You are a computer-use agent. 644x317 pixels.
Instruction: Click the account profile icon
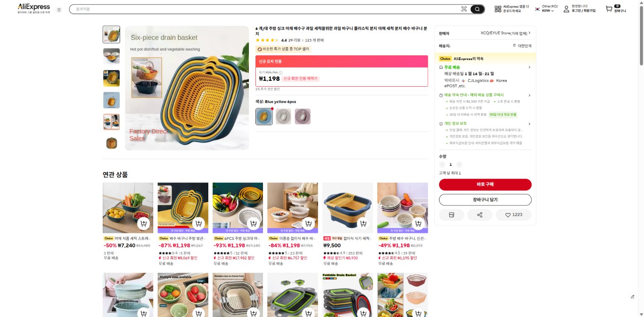click(566, 9)
